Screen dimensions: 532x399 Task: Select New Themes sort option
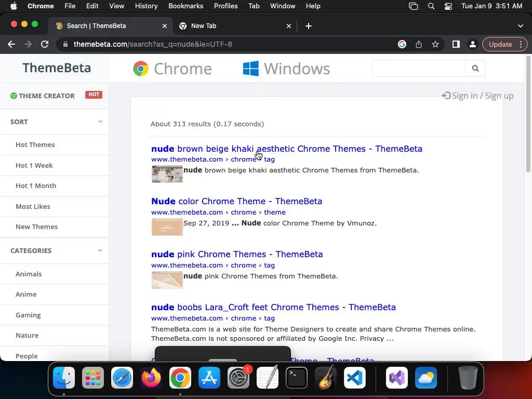coord(37,227)
